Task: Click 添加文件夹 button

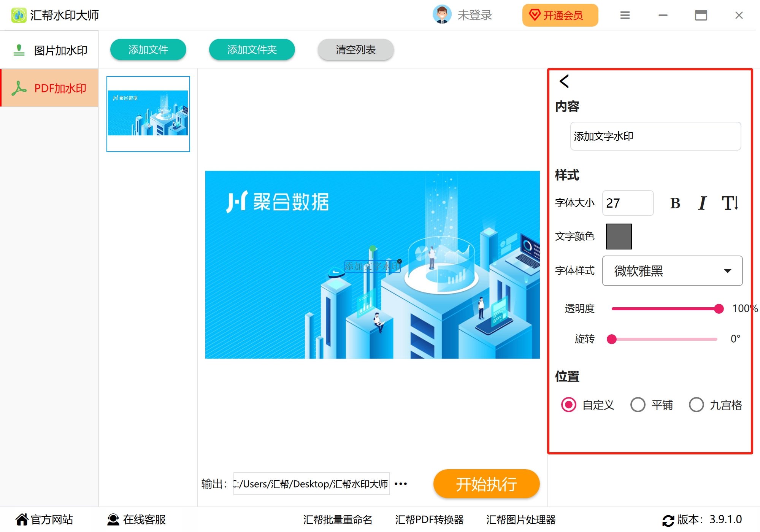Action: [x=252, y=49]
